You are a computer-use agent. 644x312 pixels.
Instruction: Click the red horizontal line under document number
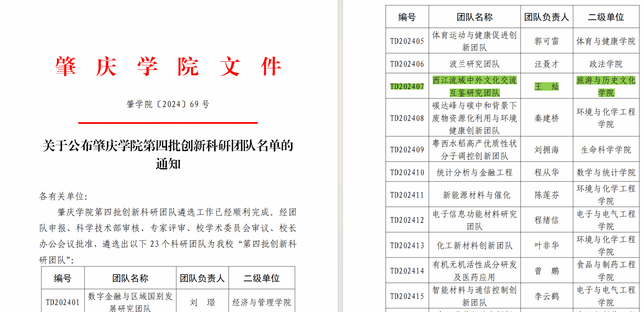pyautogui.click(x=168, y=123)
